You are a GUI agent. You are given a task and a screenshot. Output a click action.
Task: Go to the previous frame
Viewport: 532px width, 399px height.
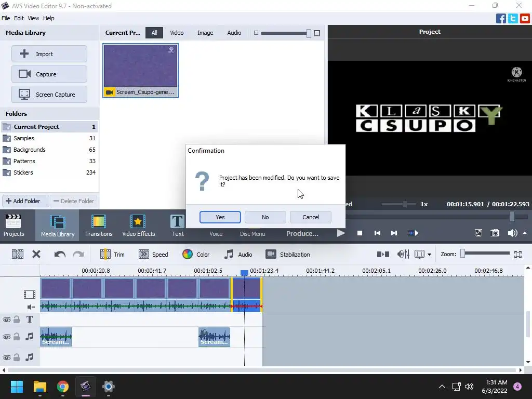tap(377, 233)
